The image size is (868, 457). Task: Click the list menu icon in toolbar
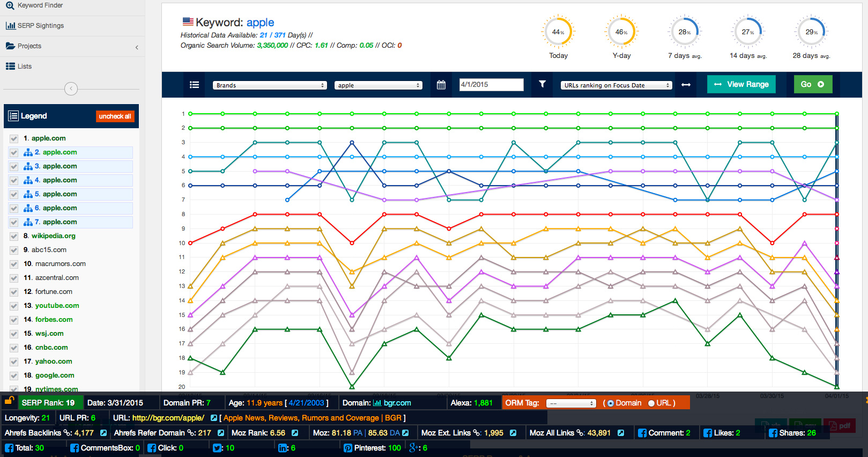pos(195,85)
